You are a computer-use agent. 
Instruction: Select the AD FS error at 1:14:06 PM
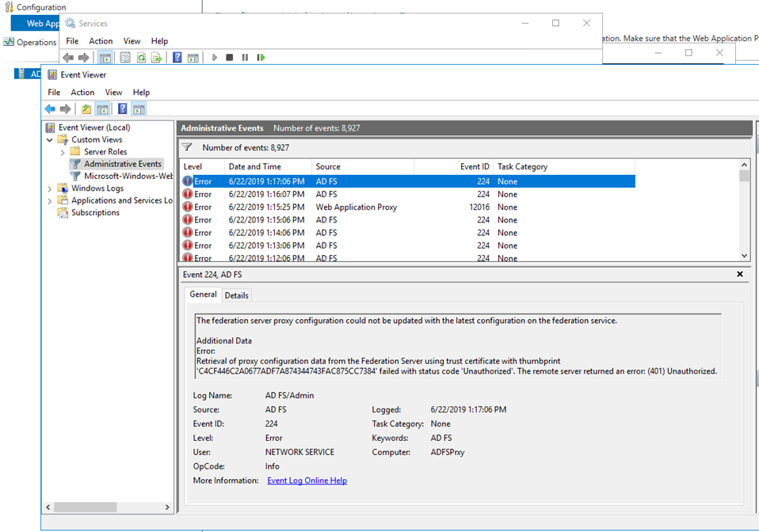(407, 233)
